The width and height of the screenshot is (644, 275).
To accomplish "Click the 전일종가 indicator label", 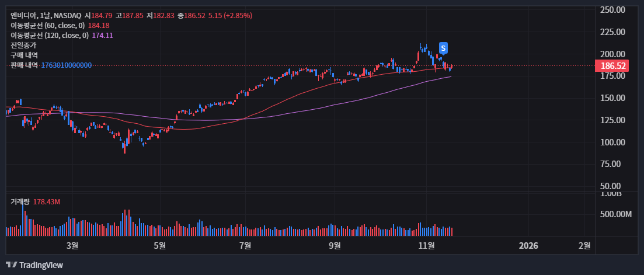I will (x=23, y=46).
